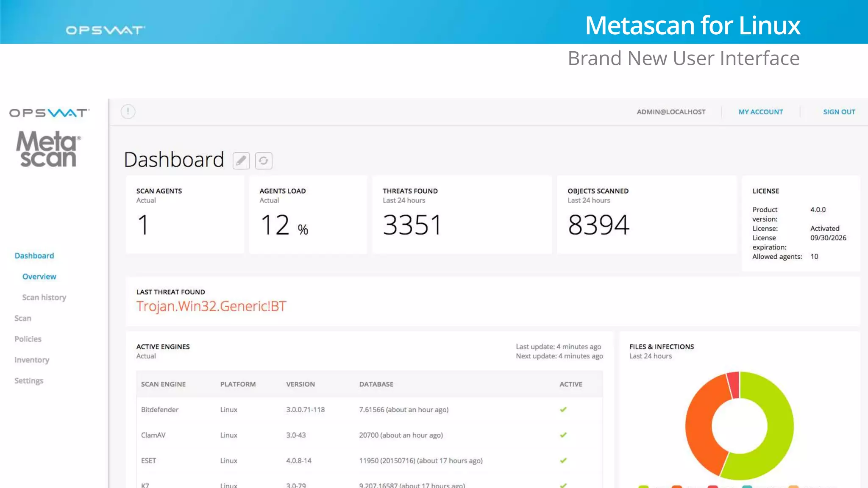Viewport: 868px width, 488px height.
Task: Click the ClamAV version 3.0-43
Action: pyautogui.click(x=296, y=435)
